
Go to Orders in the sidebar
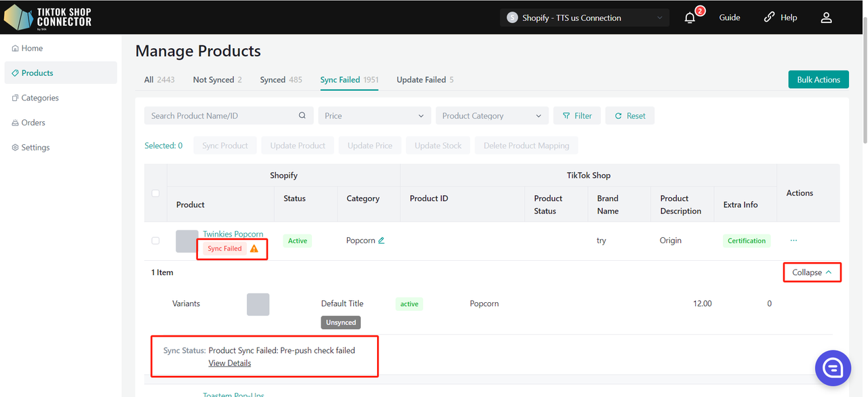(33, 123)
